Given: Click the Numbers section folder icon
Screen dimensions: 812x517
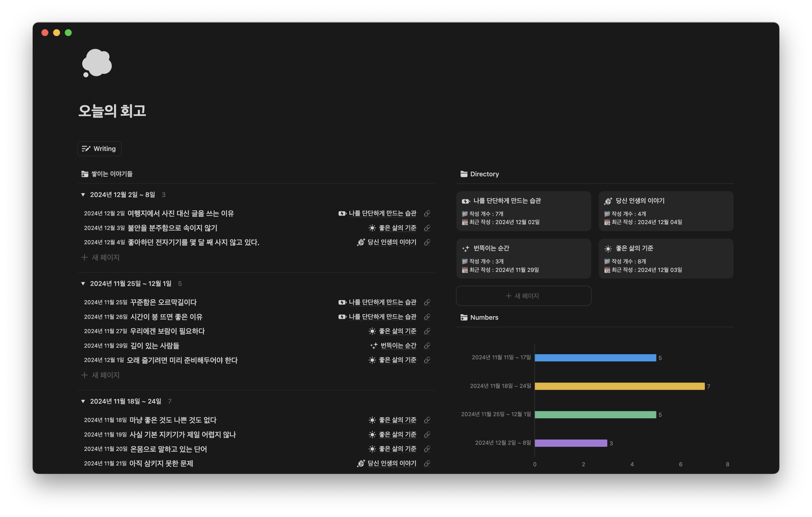Looking at the screenshot, I should coord(464,317).
